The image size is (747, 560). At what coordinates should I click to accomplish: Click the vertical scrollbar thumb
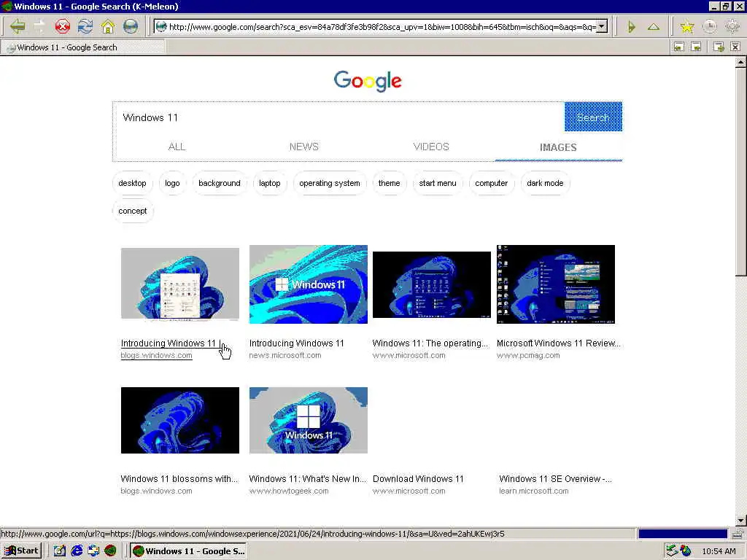click(741, 171)
